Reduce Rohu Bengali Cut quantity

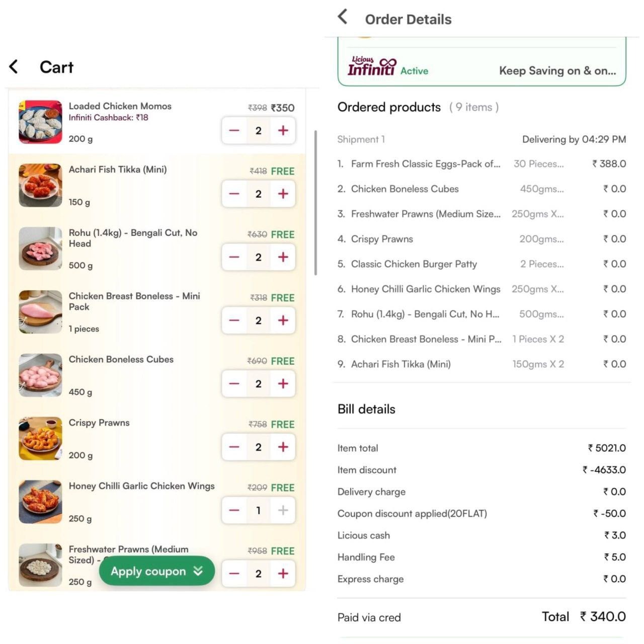pos(234,258)
